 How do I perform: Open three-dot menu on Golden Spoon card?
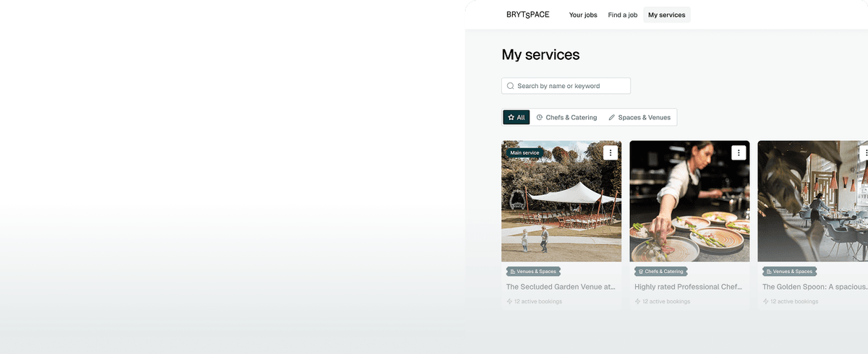[865, 152]
